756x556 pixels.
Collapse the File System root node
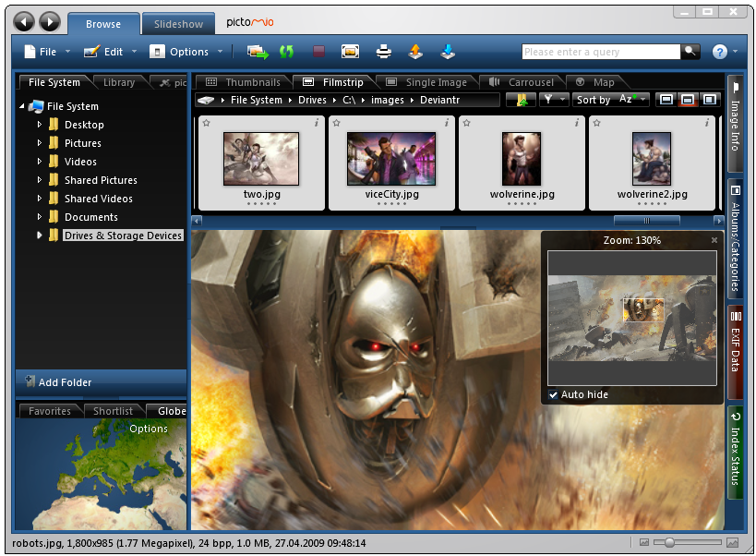click(22, 106)
